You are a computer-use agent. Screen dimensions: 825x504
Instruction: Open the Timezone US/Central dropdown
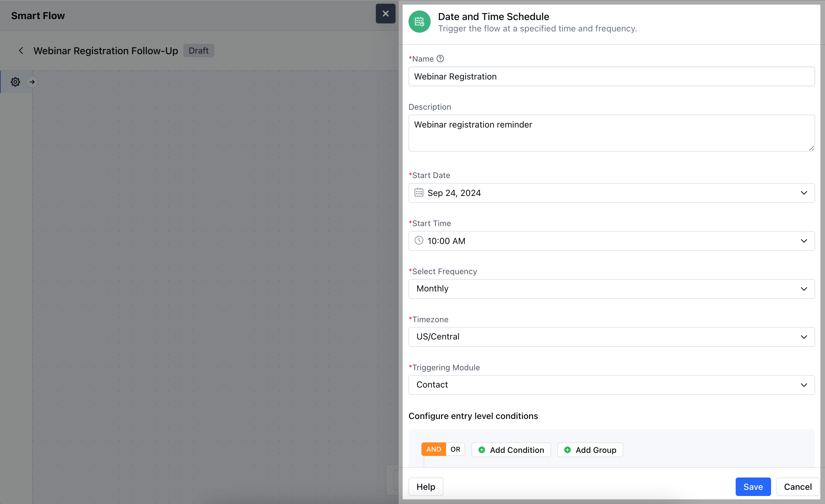click(x=611, y=336)
